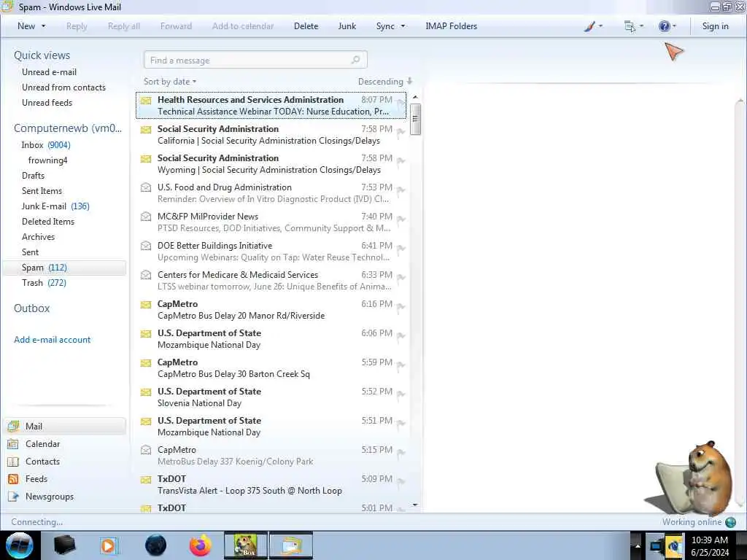
Task: Flag the Health Resources and Services message
Action: tap(400, 102)
